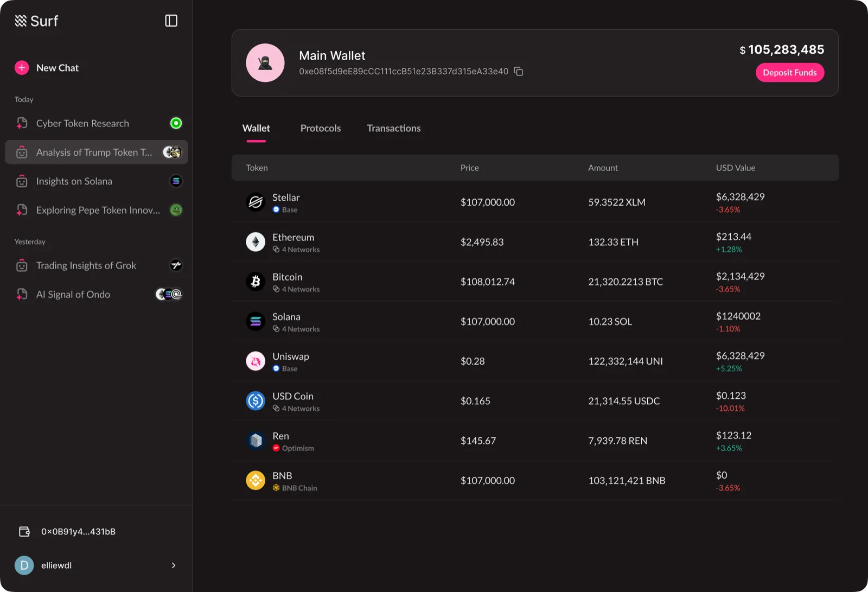Switch to the Protocols tab
This screenshot has height=592, width=868.
pos(321,129)
